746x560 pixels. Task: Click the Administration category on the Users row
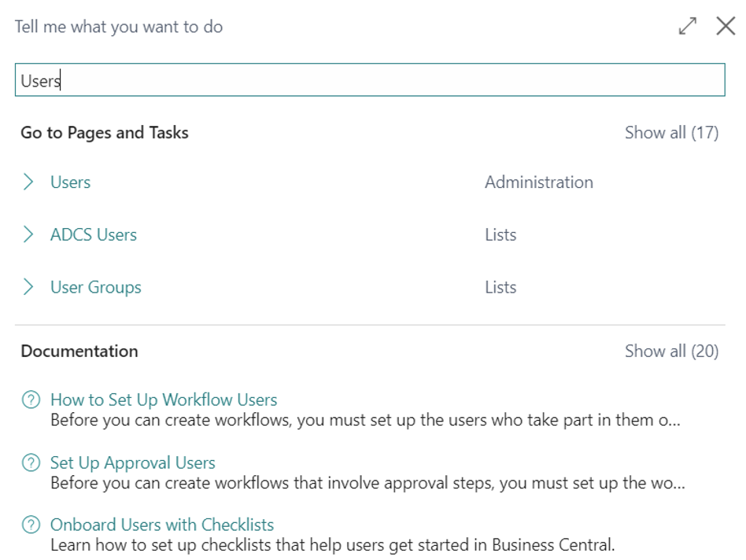(539, 182)
